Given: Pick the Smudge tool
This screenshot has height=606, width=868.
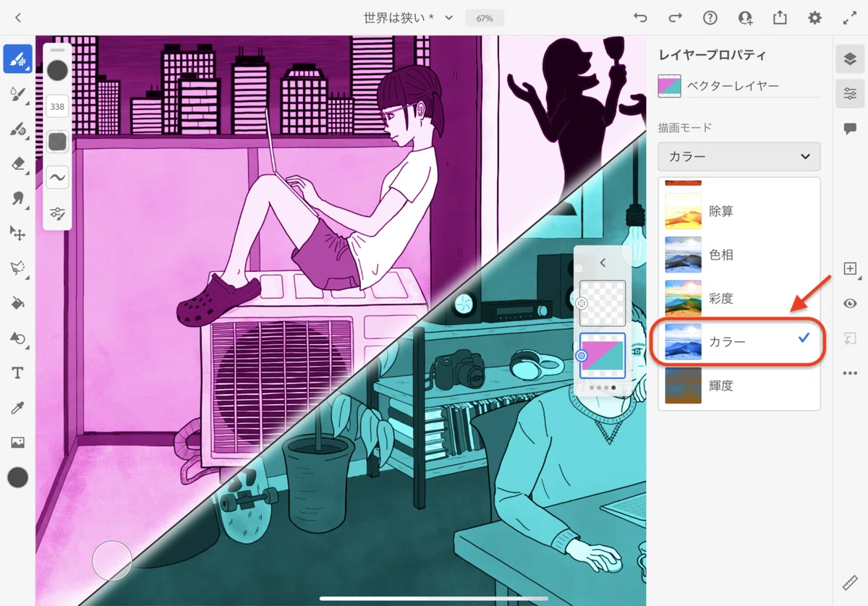Looking at the screenshot, I should pos(17,199).
